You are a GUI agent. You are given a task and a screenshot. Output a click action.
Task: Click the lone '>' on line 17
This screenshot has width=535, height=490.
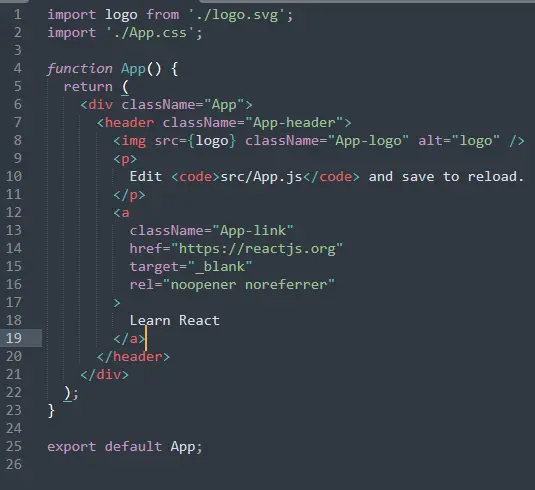pyautogui.click(x=117, y=303)
